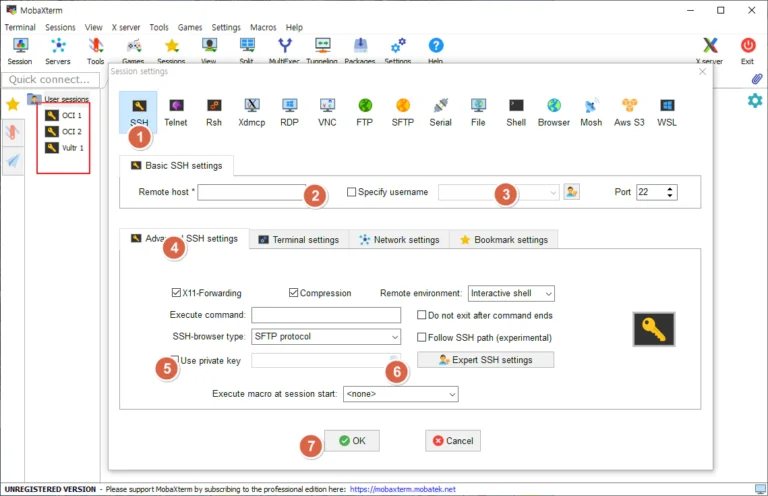The height and width of the screenshot is (496, 768).
Task: Switch to Terminal settings tab
Action: click(299, 239)
